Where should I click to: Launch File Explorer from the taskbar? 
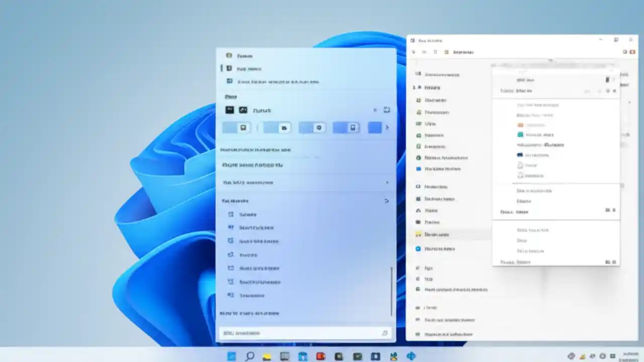267,356
